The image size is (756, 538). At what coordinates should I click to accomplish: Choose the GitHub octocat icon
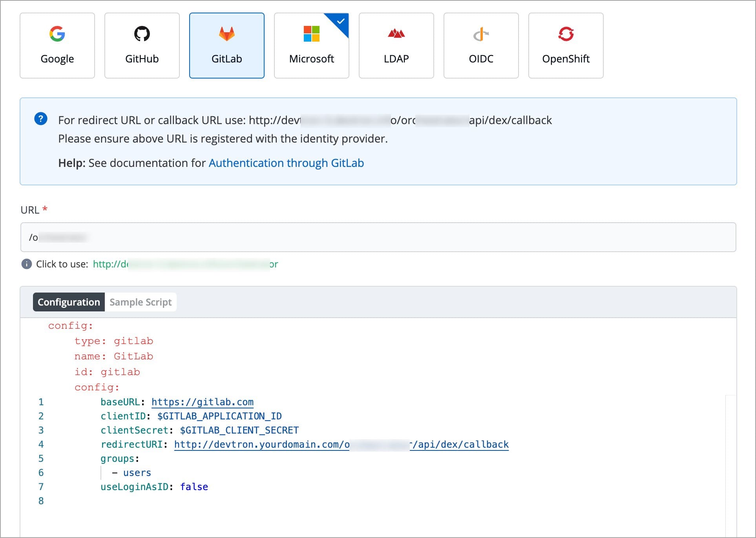coord(142,34)
